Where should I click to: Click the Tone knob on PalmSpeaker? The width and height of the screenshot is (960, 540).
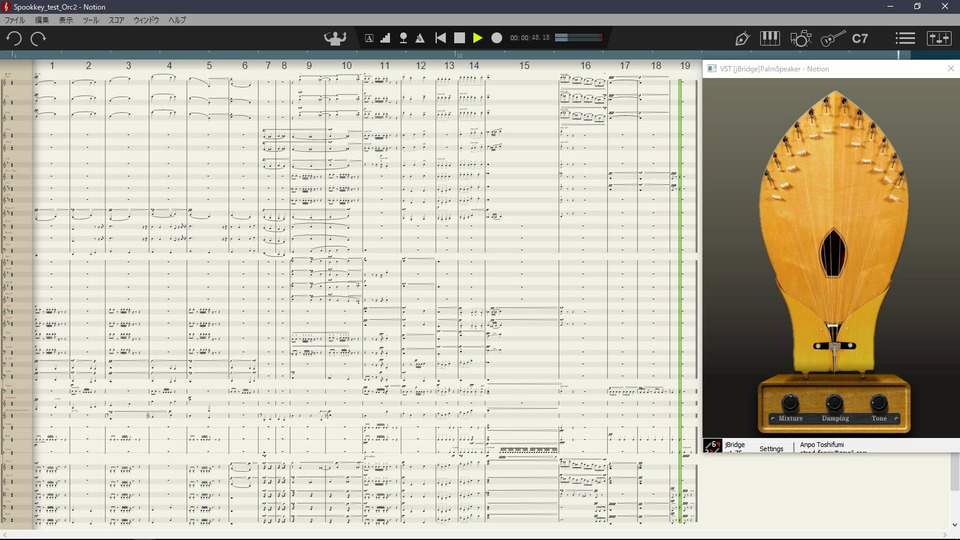879,402
